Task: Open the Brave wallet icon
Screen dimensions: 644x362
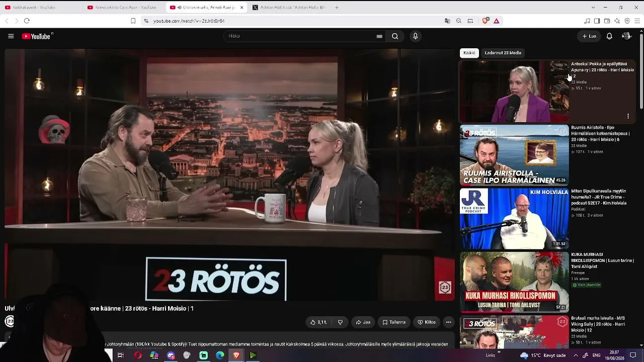Action: click(607, 21)
